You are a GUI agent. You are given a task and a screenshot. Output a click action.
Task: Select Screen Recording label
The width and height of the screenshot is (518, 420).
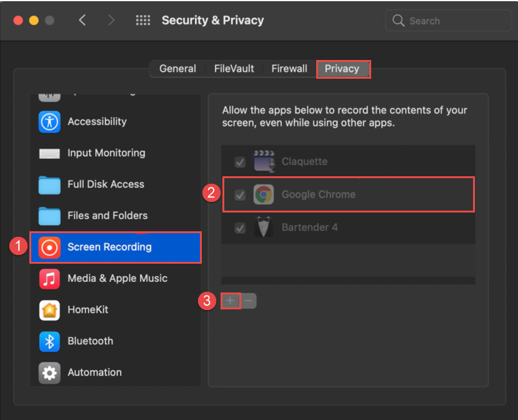[x=109, y=247]
